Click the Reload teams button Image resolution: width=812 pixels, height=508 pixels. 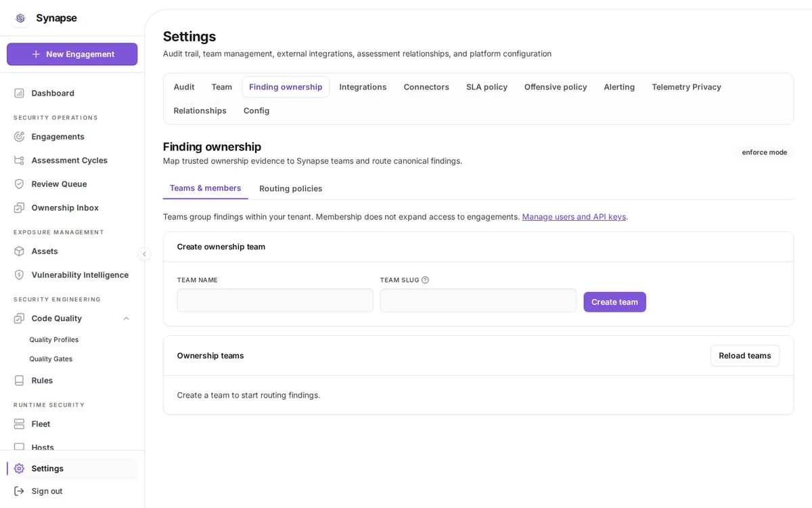click(745, 356)
